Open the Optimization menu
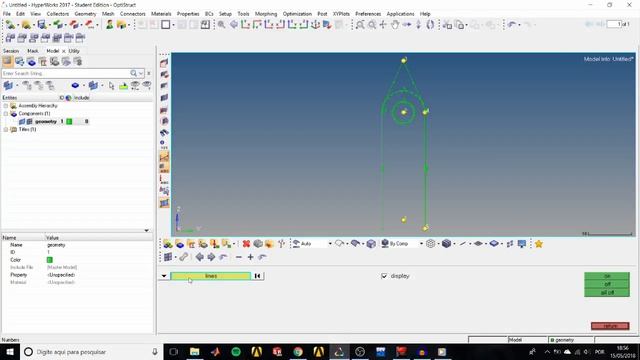The height and width of the screenshot is (360, 640). (x=297, y=14)
